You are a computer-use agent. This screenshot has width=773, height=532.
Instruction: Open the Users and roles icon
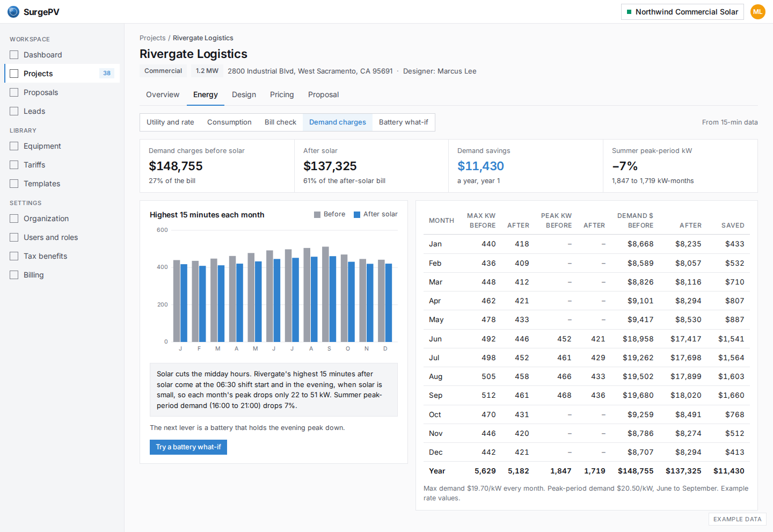(x=14, y=237)
